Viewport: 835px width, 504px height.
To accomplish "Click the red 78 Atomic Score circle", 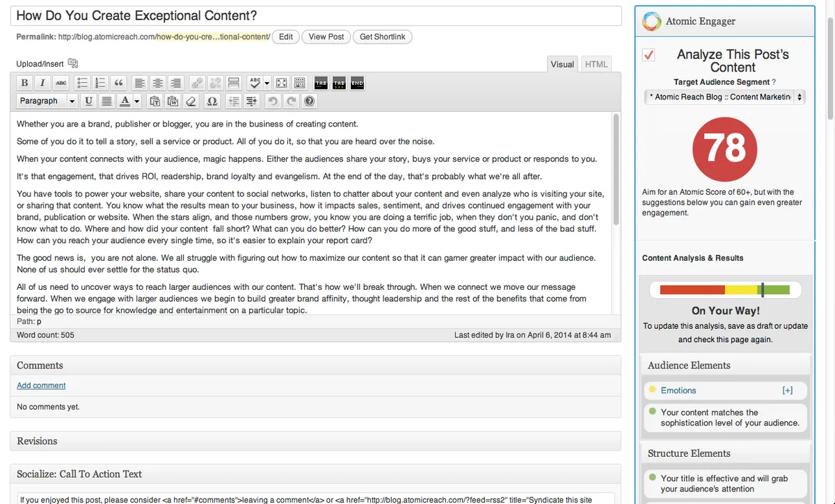I will click(x=725, y=147).
